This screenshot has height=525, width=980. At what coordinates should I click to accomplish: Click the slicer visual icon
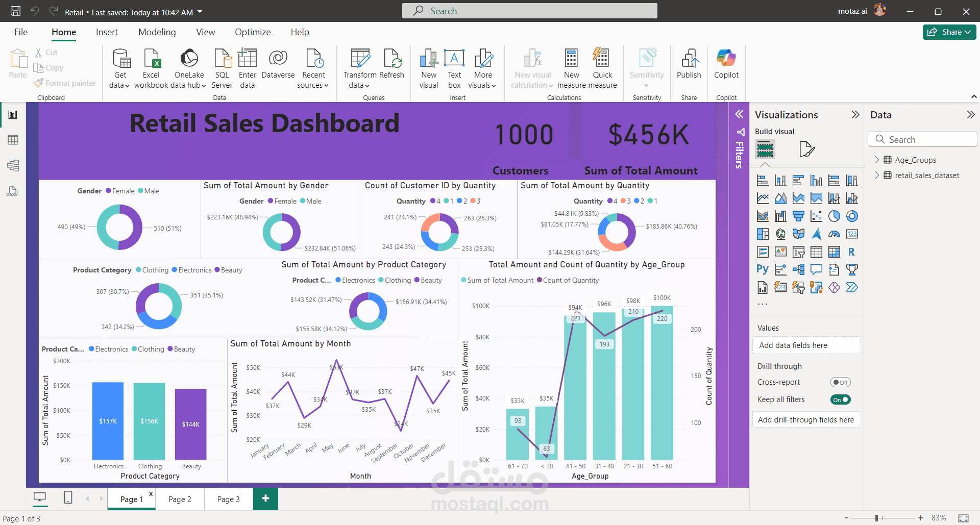click(x=798, y=252)
